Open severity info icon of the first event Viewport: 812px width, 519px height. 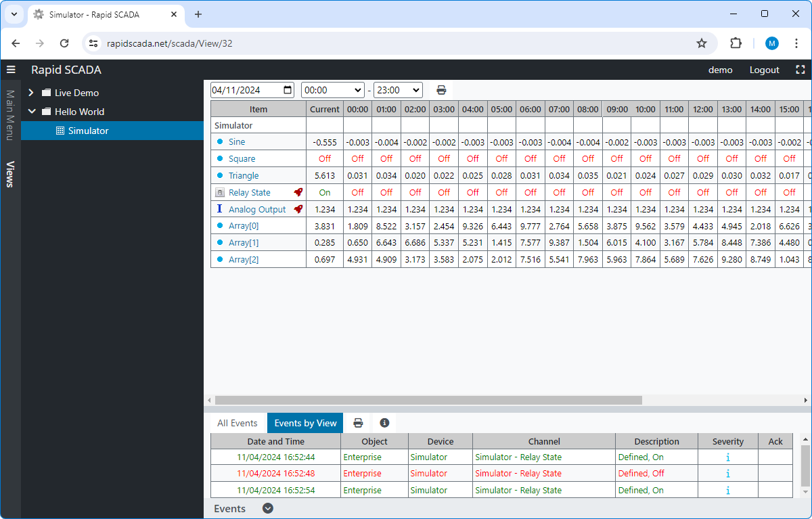727,457
